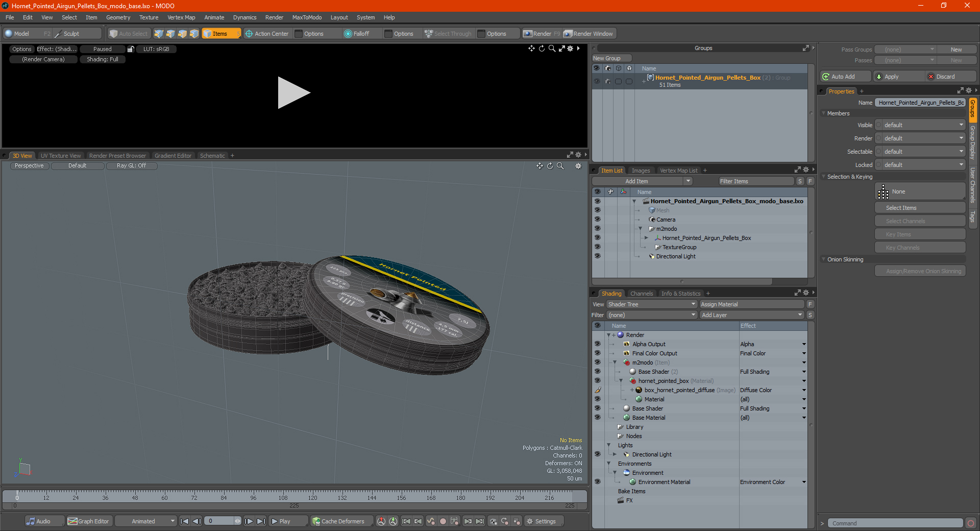Click Assign Material button
980x531 pixels.
click(751, 304)
